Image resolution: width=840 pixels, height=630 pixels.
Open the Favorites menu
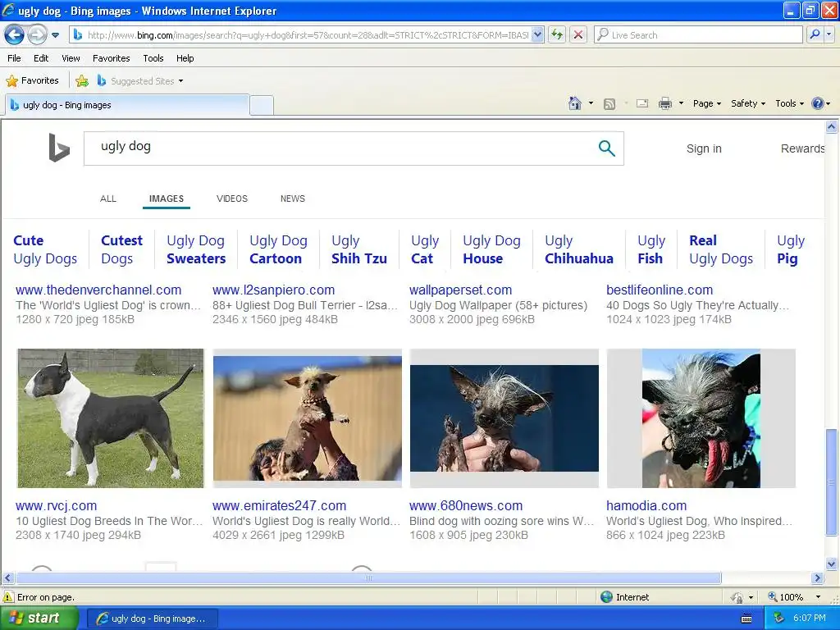111,58
